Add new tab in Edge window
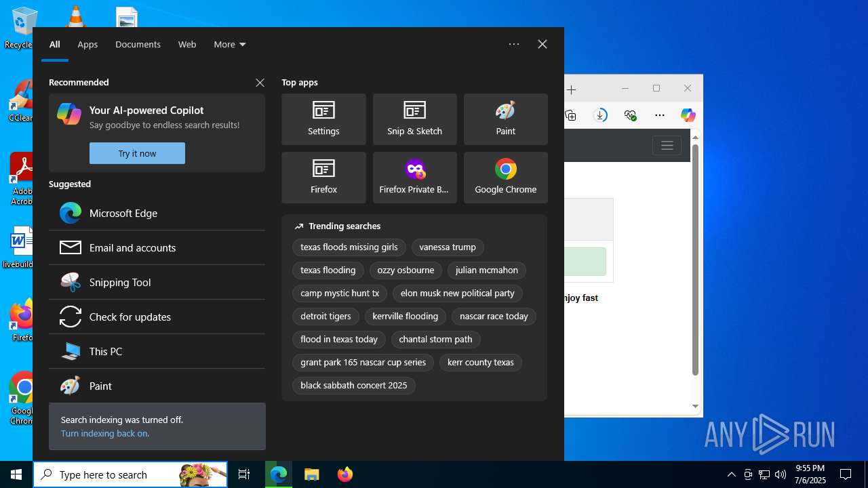Image resolution: width=868 pixels, height=488 pixels. pos(572,89)
